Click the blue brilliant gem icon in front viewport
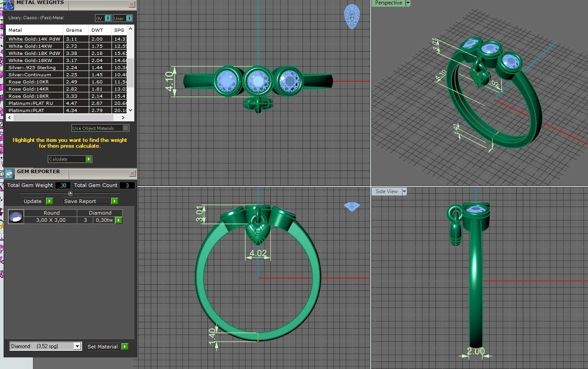The height and width of the screenshot is (369, 588). 352,207
